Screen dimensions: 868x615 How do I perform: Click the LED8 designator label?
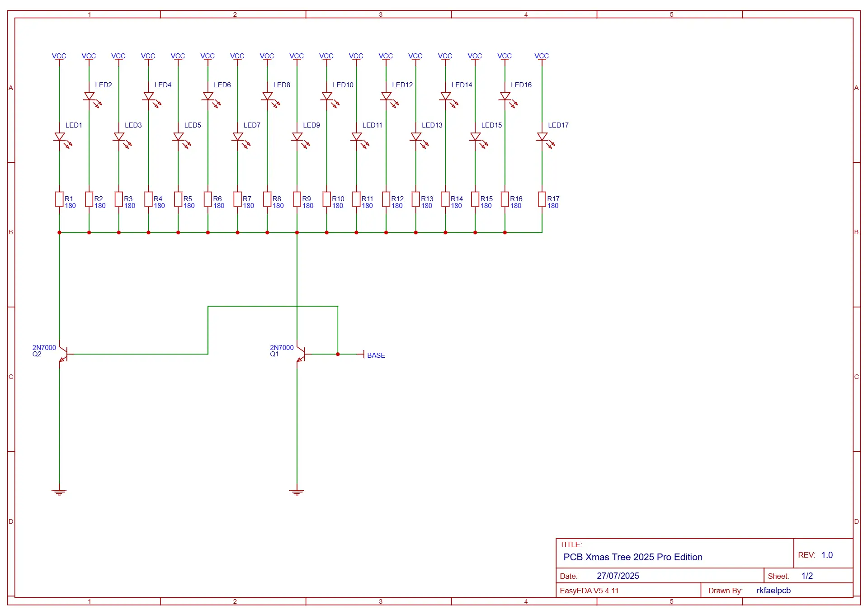coord(282,85)
